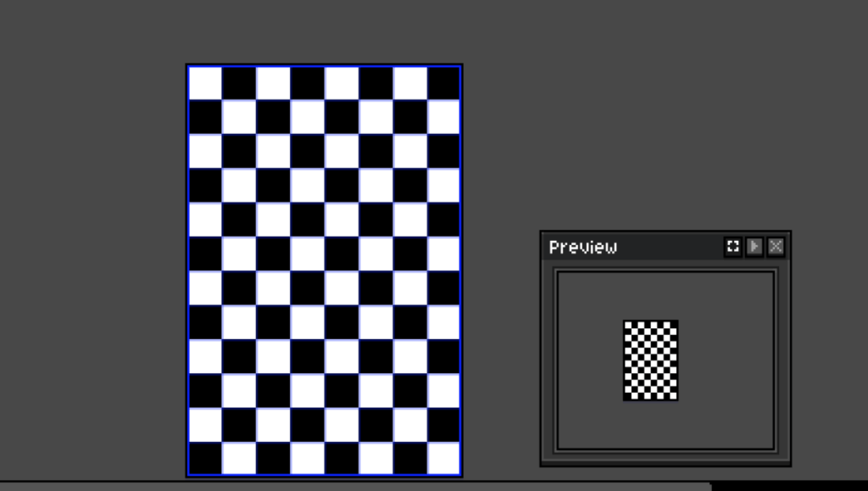Click the top-left white square of canvas
The image size is (868, 491).
coord(205,83)
